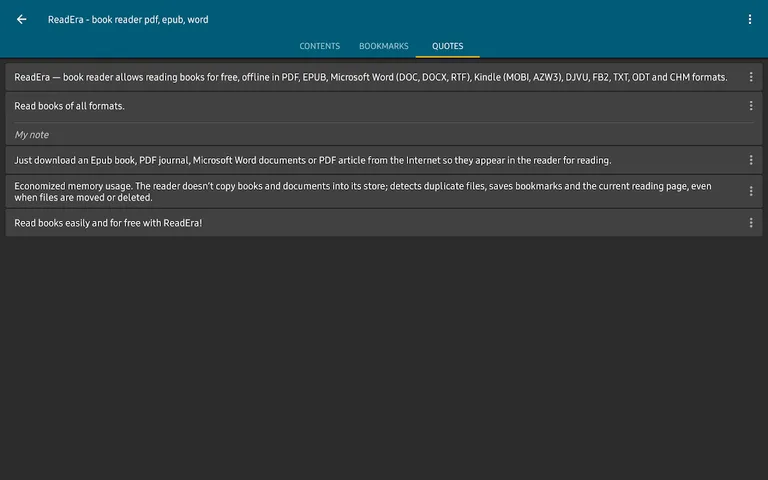768x480 pixels.
Task: Select the 'My note' annotation
Action: (x=31, y=135)
